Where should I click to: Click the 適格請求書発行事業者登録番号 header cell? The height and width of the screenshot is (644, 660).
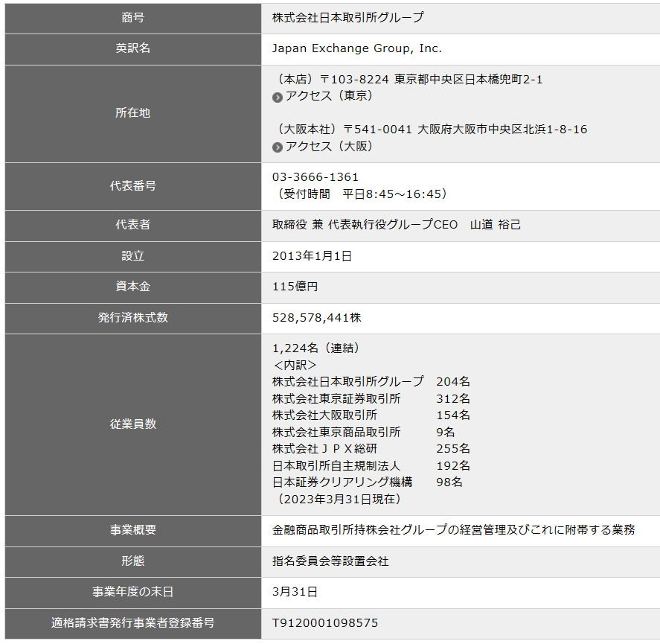coord(133,623)
